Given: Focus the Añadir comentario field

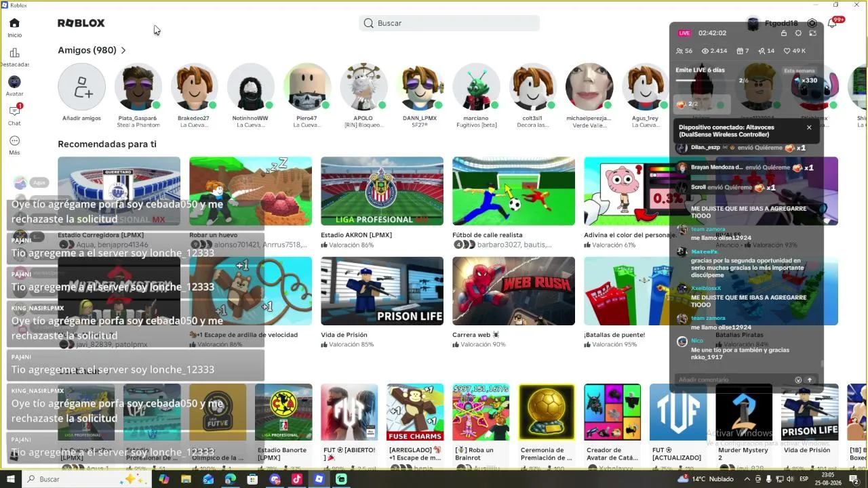Looking at the screenshot, I should (x=736, y=380).
